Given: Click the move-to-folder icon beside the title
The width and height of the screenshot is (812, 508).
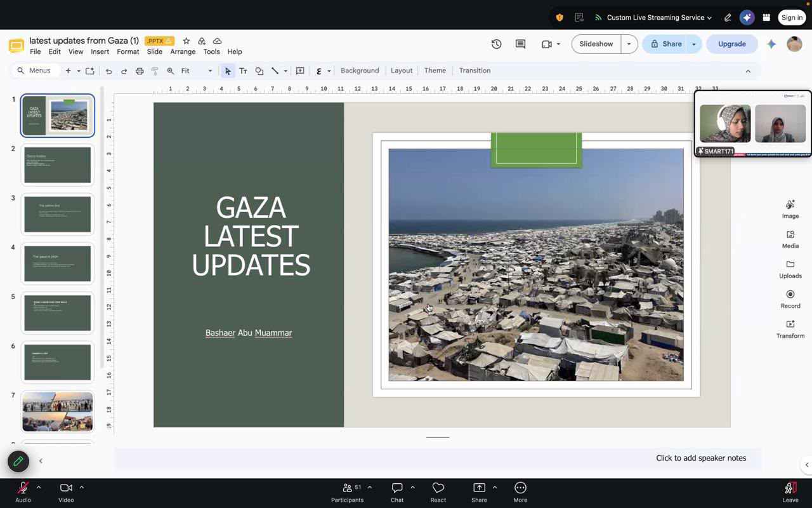Looking at the screenshot, I should tap(202, 41).
